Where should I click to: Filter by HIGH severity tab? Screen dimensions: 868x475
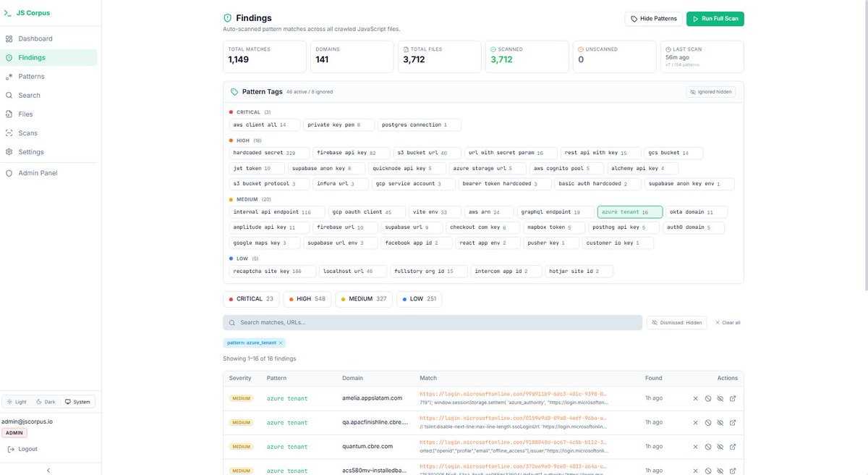(x=307, y=299)
